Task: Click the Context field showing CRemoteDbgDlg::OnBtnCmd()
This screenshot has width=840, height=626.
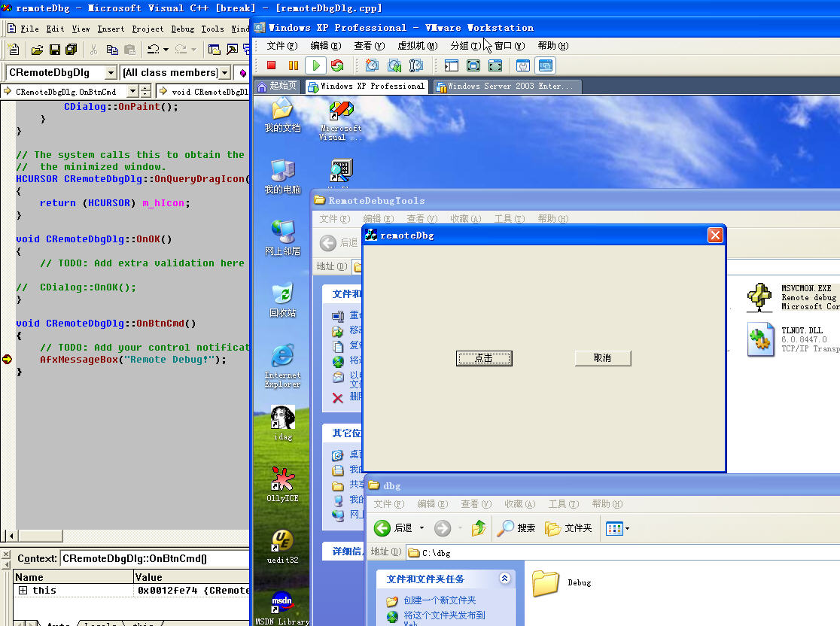Action: (x=155, y=558)
